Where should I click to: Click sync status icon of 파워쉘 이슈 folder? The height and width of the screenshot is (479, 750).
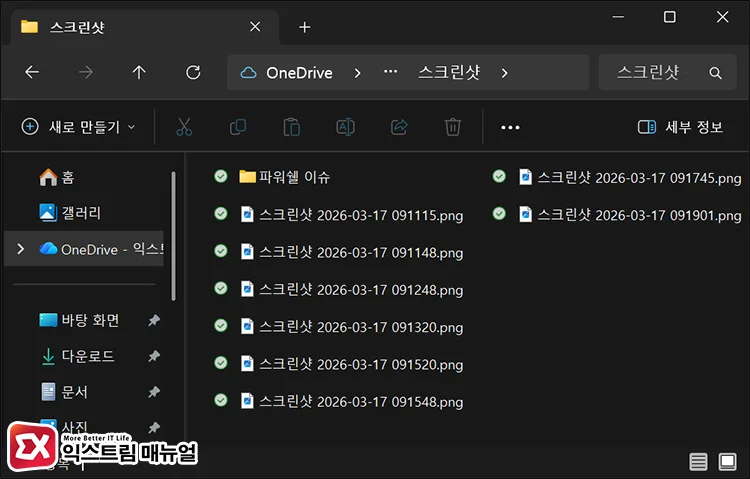221,176
